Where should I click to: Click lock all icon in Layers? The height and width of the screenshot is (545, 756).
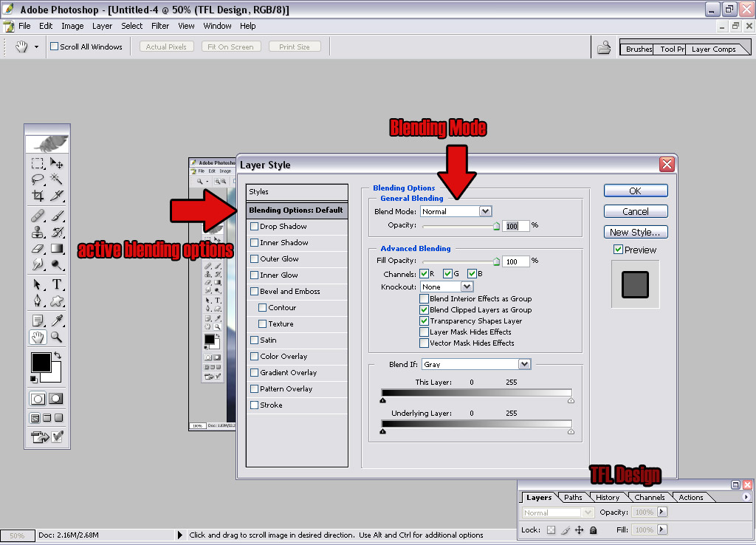[593, 530]
